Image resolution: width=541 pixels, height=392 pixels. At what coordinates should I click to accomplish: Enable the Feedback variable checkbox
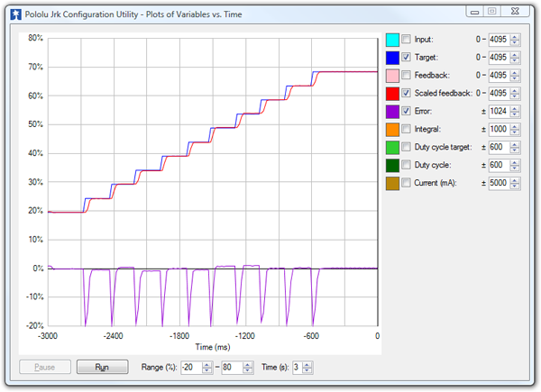click(406, 76)
